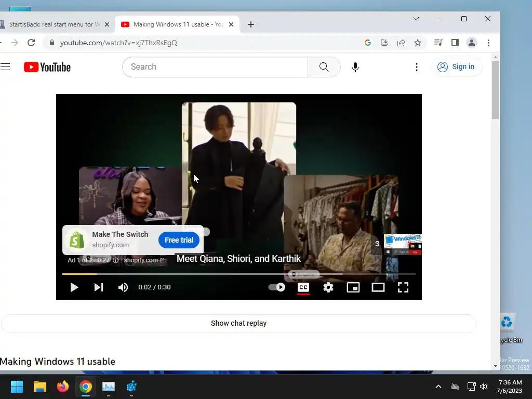Close the YouTube video tab
Viewport: 532px width, 399px height.
pyautogui.click(x=231, y=24)
